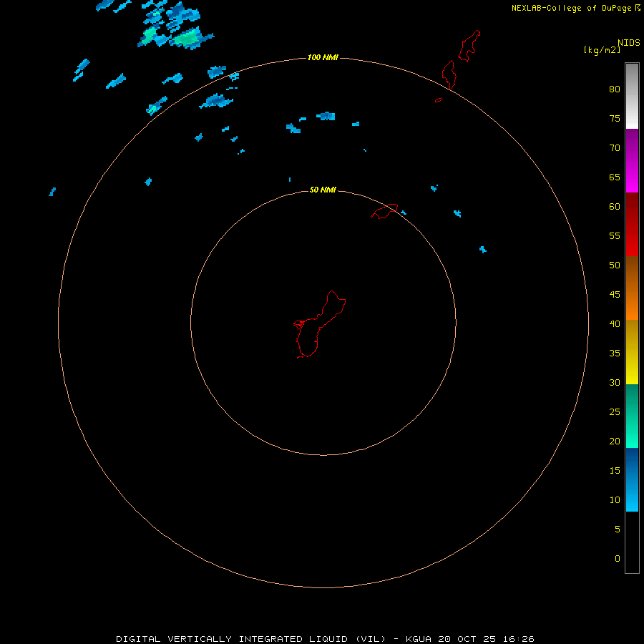Click the KGUA station identifier in the caption

[x=419, y=639]
